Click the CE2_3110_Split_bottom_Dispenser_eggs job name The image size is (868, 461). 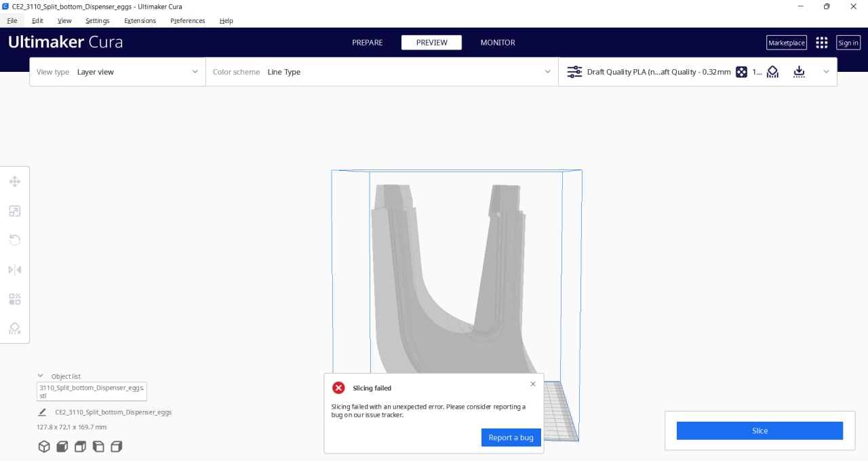113,412
